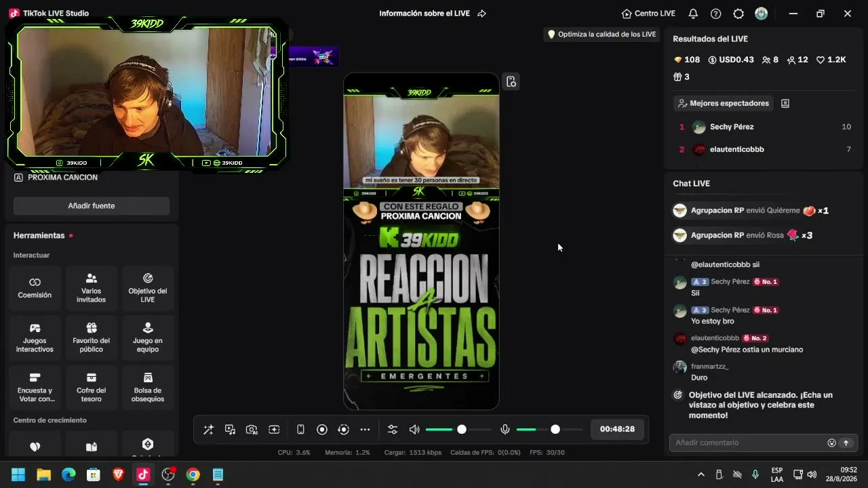868x488 pixels.
Task: Send the chat comment with arrow button
Action: [x=846, y=443]
